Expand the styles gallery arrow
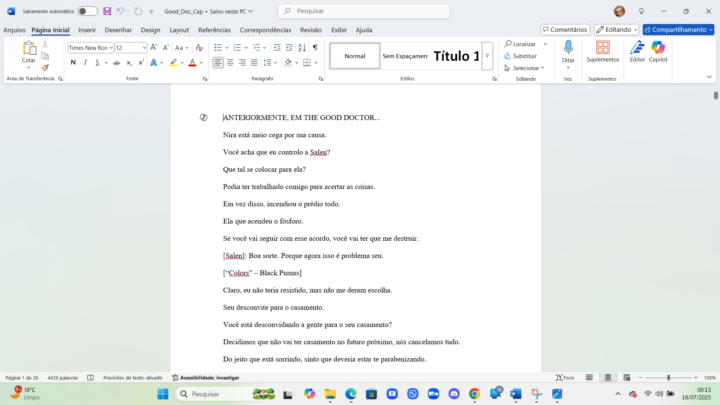Viewport: 720px width, 405px height. [487, 56]
